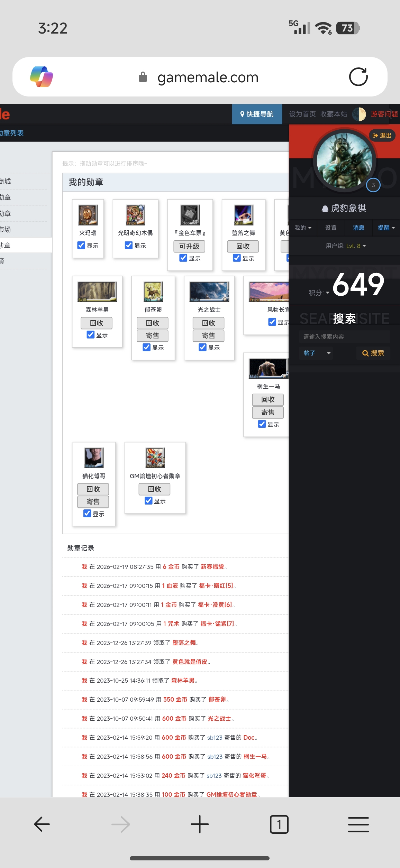Open the tab switcher showing 1 tab
400x868 pixels.
pyautogui.click(x=279, y=824)
